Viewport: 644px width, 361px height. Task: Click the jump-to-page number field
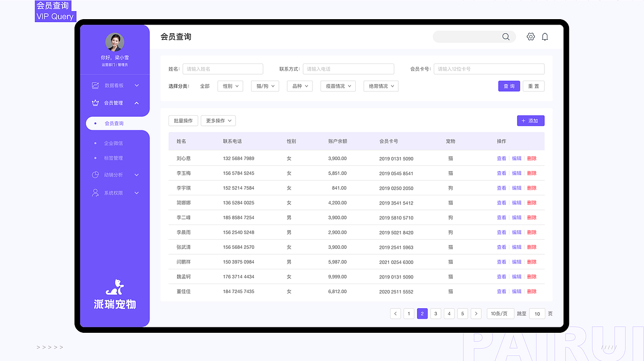coord(537,314)
